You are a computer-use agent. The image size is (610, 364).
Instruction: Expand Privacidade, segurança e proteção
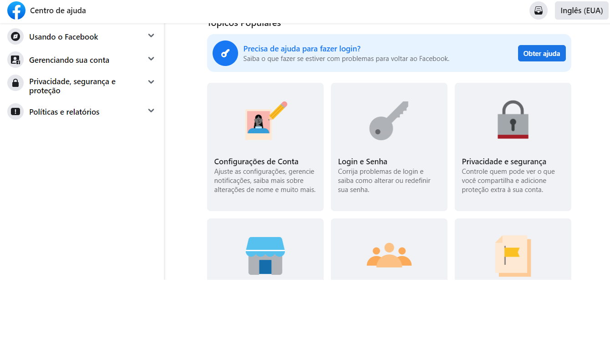(151, 82)
